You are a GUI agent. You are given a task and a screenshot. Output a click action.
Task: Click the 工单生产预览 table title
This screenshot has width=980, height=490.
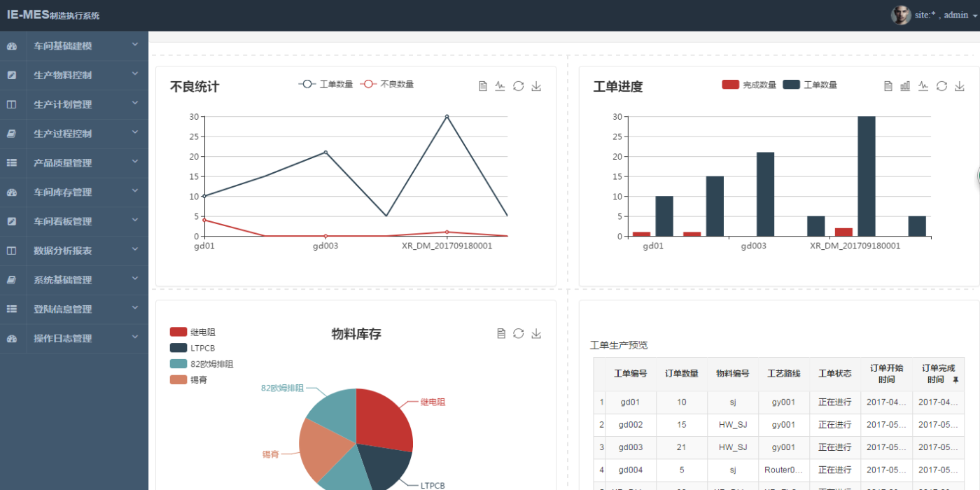click(x=619, y=345)
